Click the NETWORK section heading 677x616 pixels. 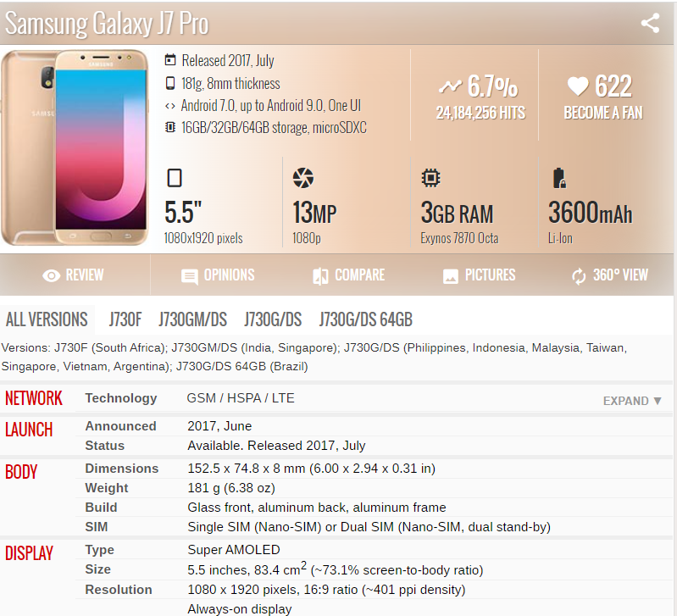34,398
